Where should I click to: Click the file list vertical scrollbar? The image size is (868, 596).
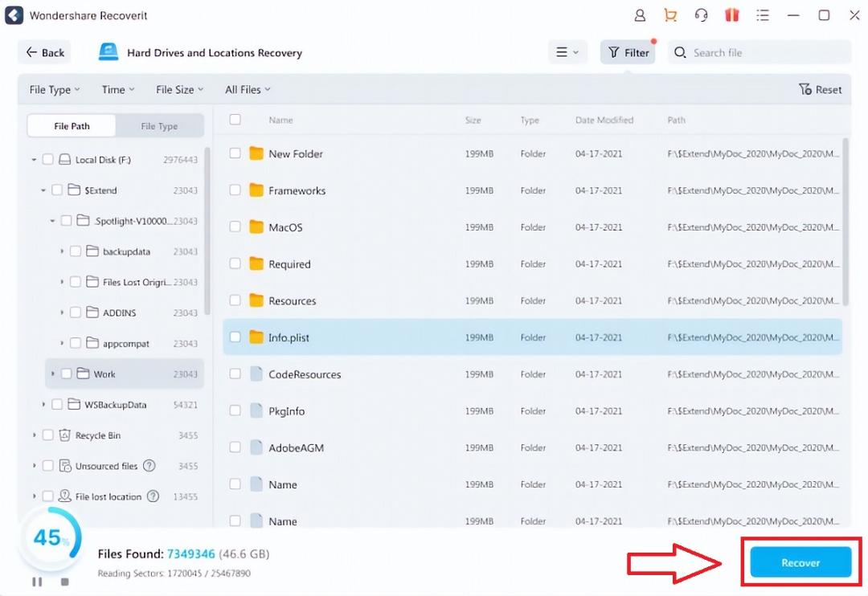[845, 222]
